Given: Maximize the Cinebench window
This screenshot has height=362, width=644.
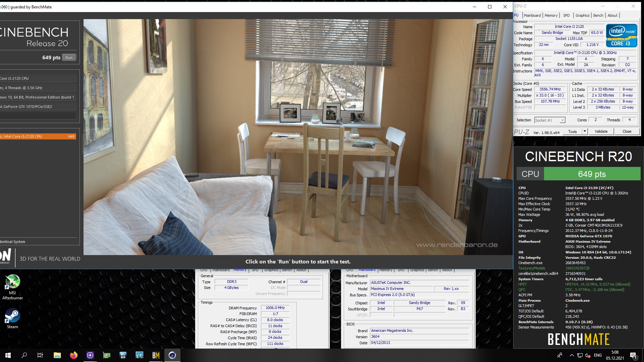Looking at the screenshot, I should coord(490,7).
